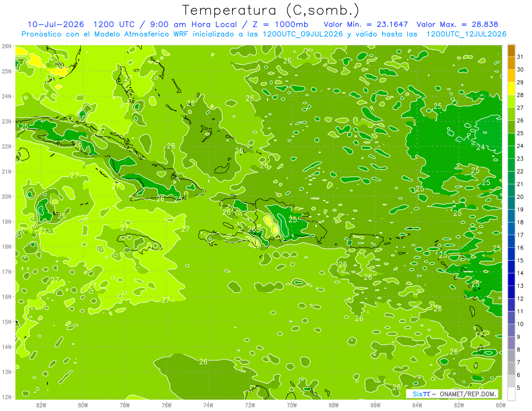The width and height of the screenshot is (532, 411).
Task: Click the "Temperatura (C,somb.)" chart title
Action: coord(271,10)
